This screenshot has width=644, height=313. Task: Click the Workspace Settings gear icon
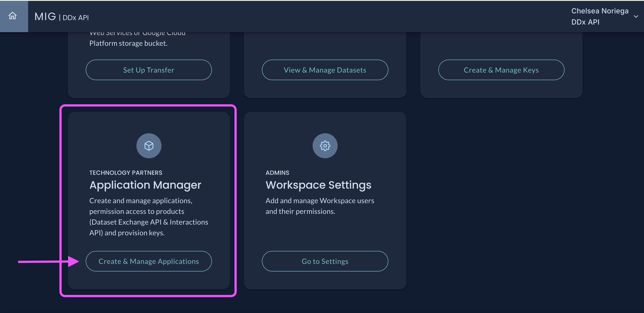coord(325,146)
